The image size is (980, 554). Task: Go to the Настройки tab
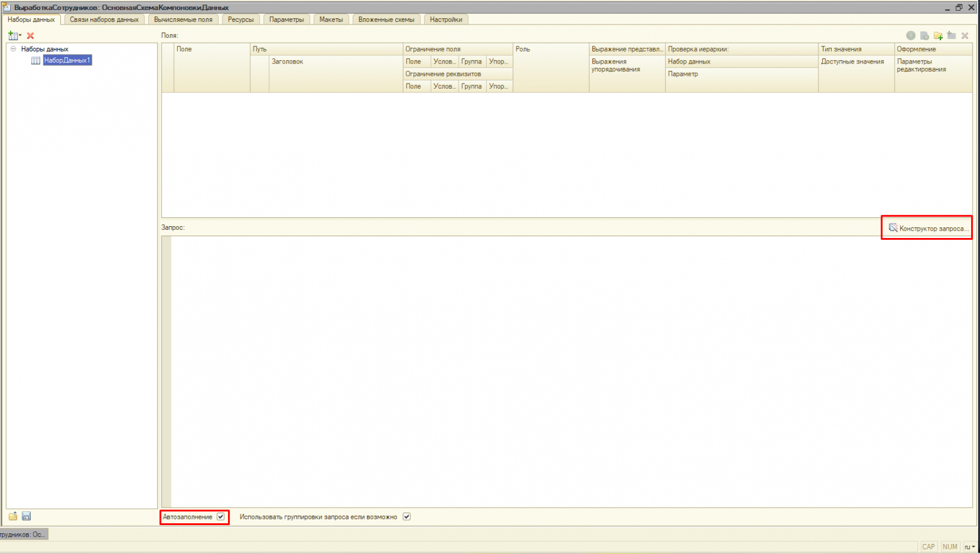point(446,19)
